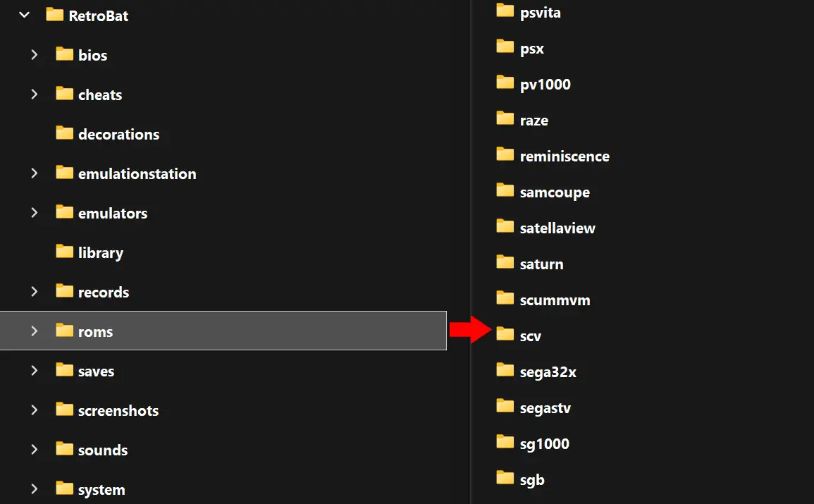Viewport: 814px width, 504px height.
Task: Click the satellaview folder icon
Action: pos(505,226)
